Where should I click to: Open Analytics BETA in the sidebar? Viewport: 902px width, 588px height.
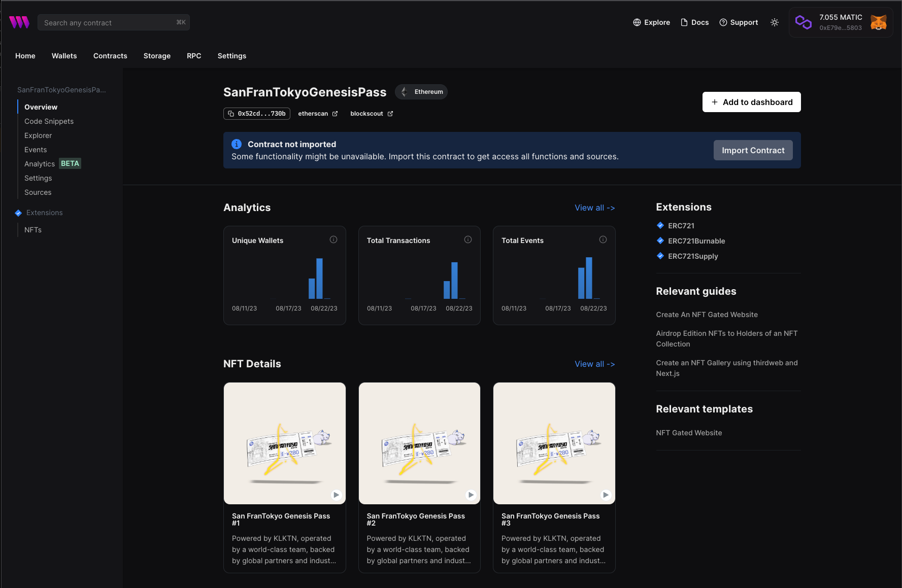point(53,164)
